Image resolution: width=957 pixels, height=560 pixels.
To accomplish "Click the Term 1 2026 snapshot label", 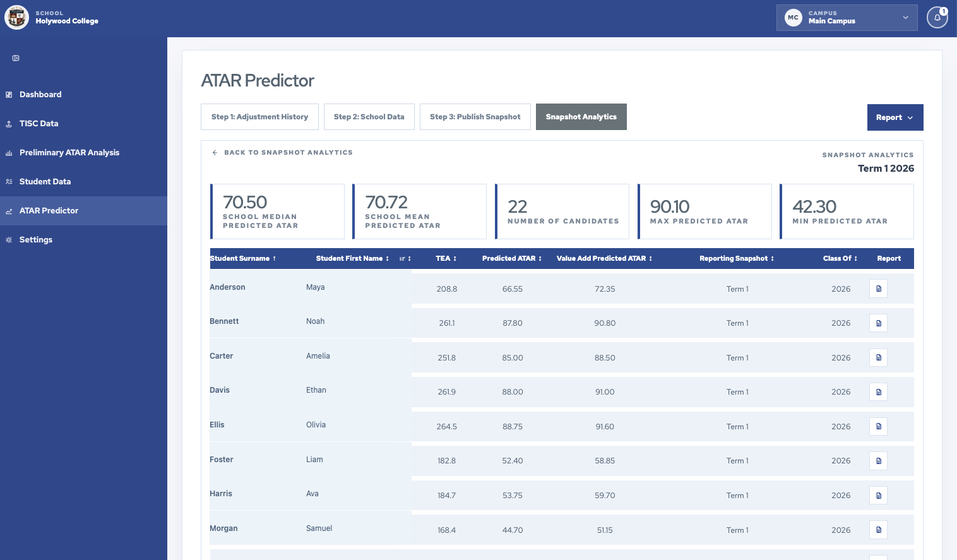I will [886, 169].
